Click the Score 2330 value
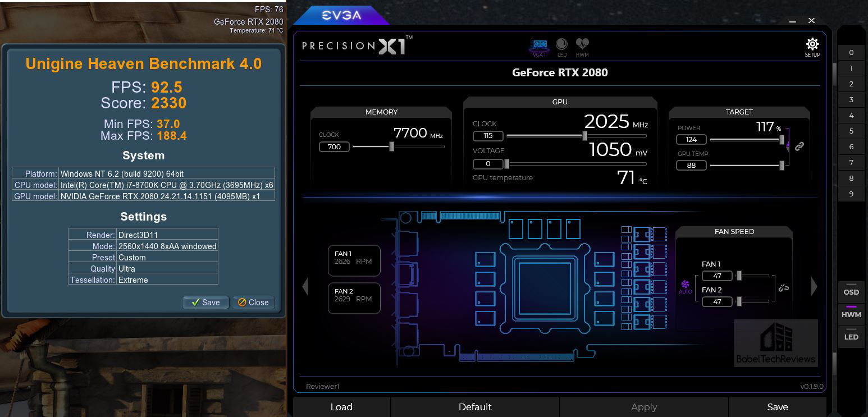 [168, 103]
